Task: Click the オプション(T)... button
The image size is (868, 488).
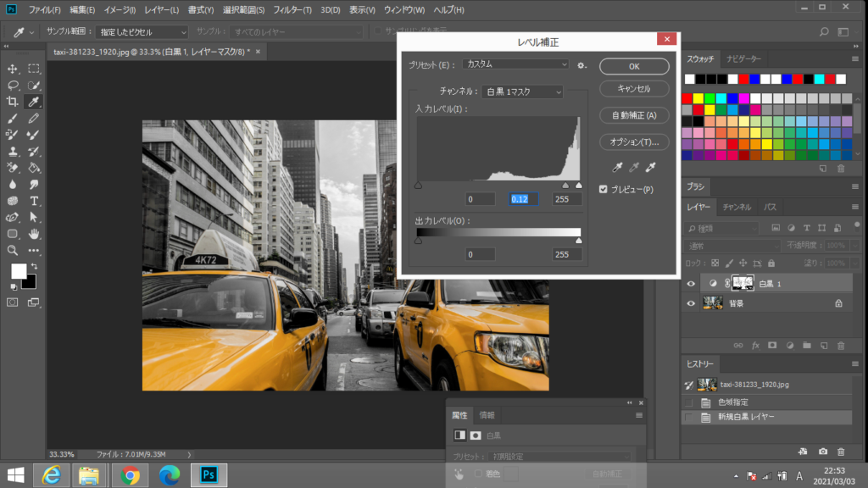Action: [x=634, y=142]
